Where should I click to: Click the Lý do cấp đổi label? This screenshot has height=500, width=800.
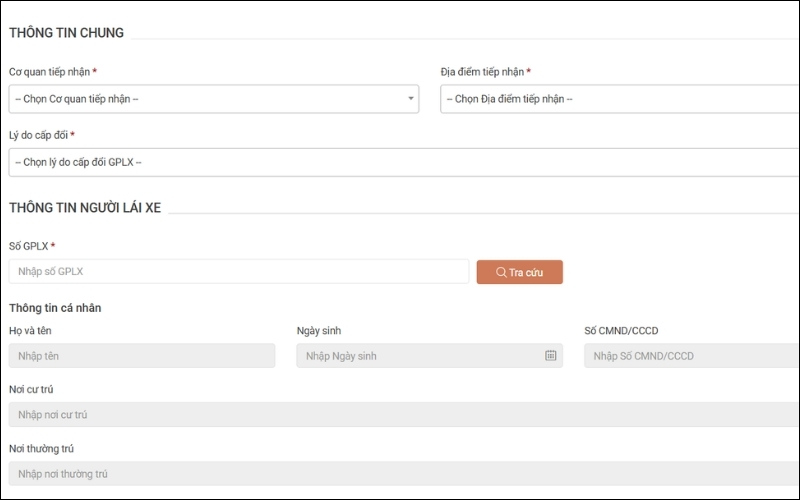pyautogui.click(x=39, y=135)
